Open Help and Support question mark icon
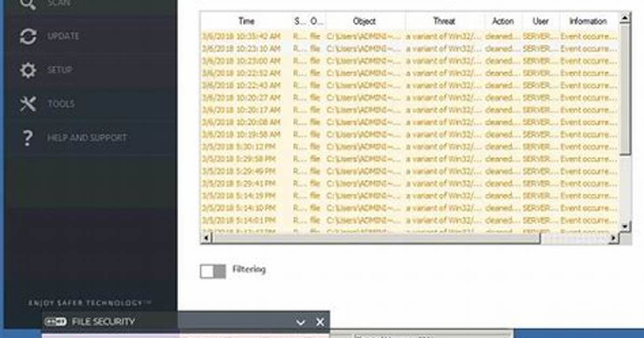 point(27,138)
